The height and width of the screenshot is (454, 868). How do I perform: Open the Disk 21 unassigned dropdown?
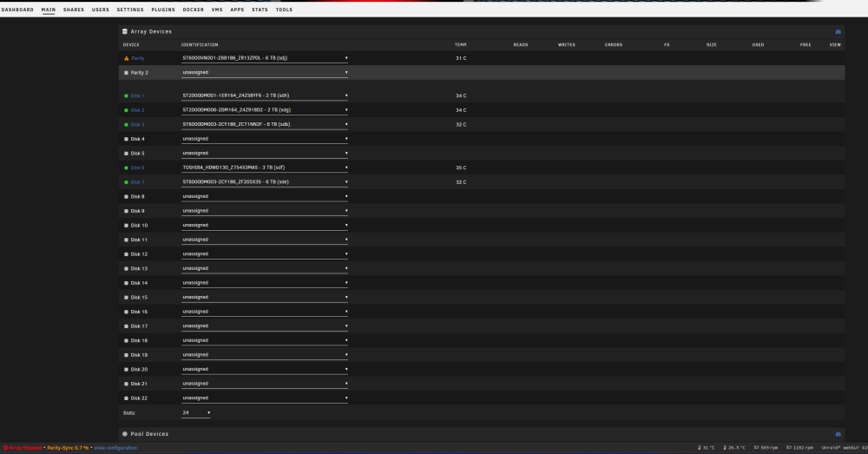pyautogui.click(x=265, y=384)
